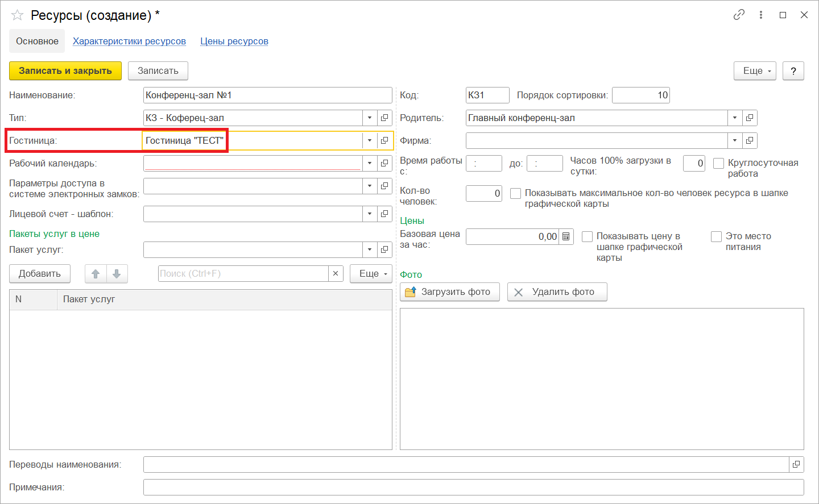Move service package row down

tap(117, 274)
